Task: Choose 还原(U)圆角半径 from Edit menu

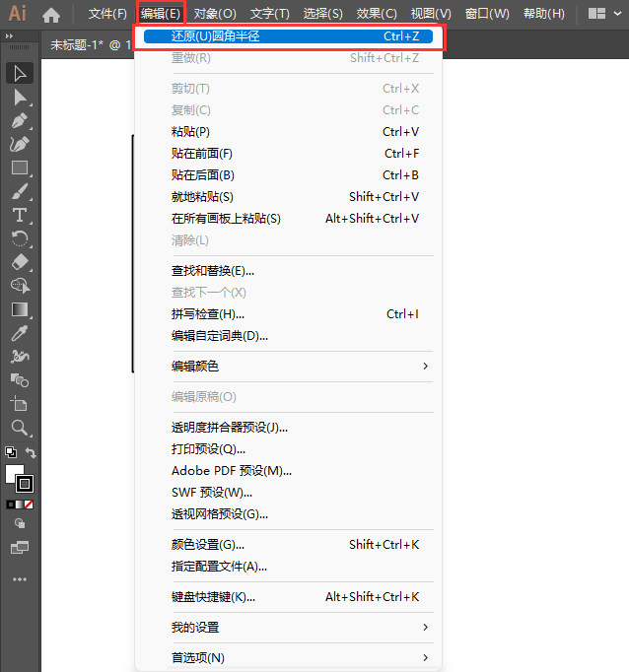Action: [288, 36]
